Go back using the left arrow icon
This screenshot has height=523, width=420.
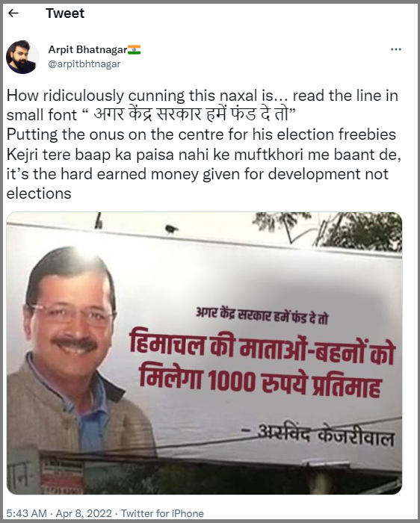click(13, 13)
